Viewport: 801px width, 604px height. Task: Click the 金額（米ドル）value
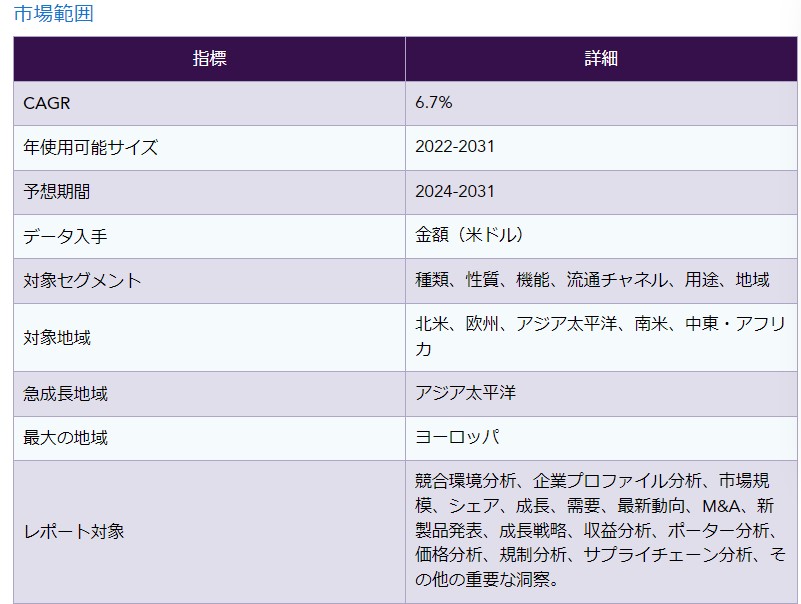(469, 235)
